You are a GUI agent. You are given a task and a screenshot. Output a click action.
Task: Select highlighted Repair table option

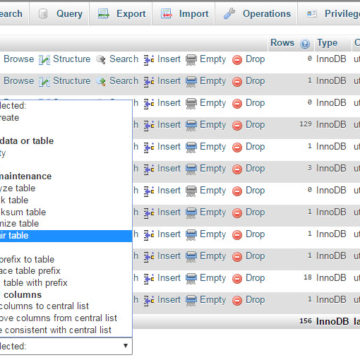pyautogui.click(x=66, y=236)
